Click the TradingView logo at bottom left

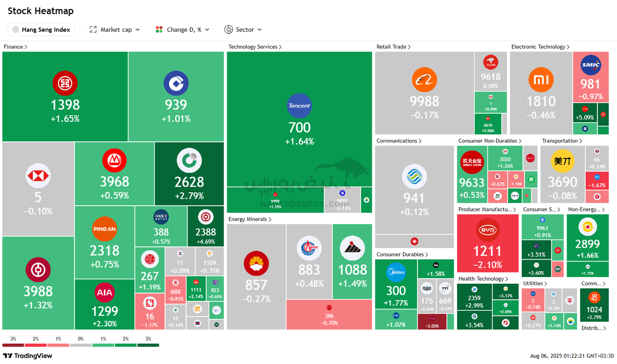coord(28,356)
